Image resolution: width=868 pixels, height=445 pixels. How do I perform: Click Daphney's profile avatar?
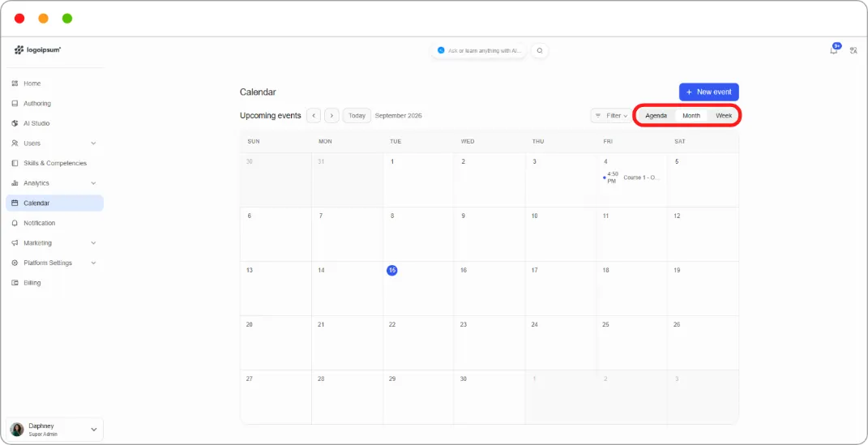[17, 430]
